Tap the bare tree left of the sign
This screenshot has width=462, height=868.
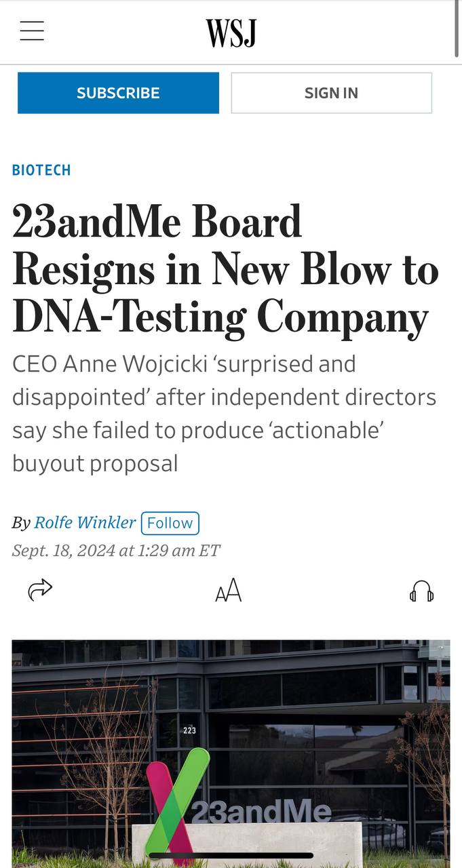(x=102, y=746)
